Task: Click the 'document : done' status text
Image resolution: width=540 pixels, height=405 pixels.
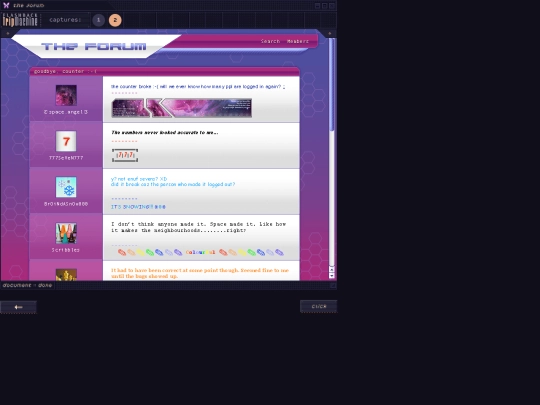Action: pos(27,285)
